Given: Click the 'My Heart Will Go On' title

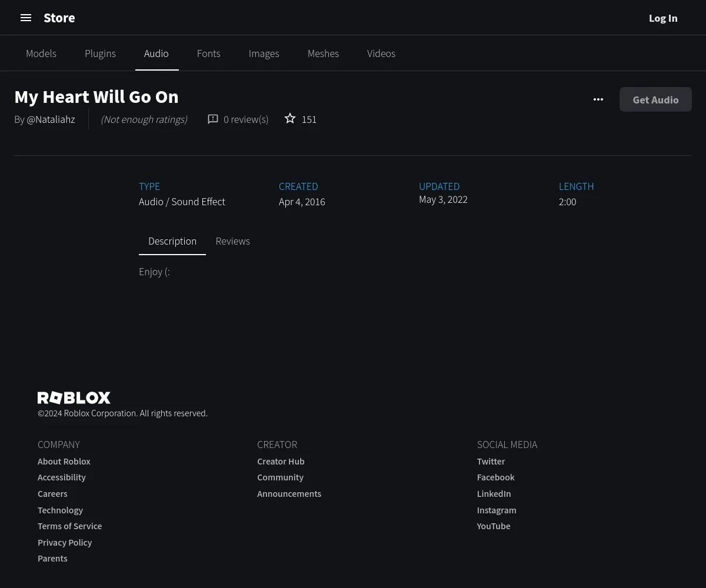Looking at the screenshot, I should (x=96, y=96).
